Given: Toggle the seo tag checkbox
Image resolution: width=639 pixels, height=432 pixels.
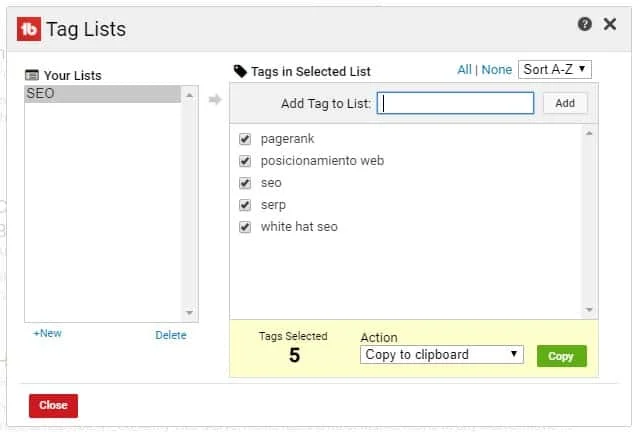Looking at the screenshot, I should coord(245,183).
